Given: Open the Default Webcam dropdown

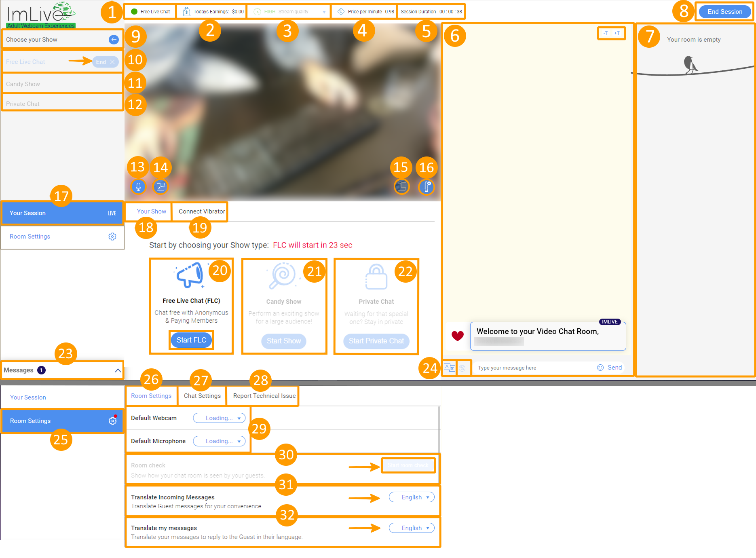Looking at the screenshot, I should pyautogui.click(x=219, y=418).
